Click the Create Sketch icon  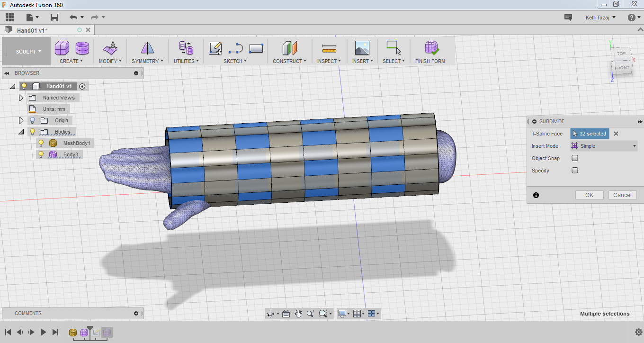215,48
